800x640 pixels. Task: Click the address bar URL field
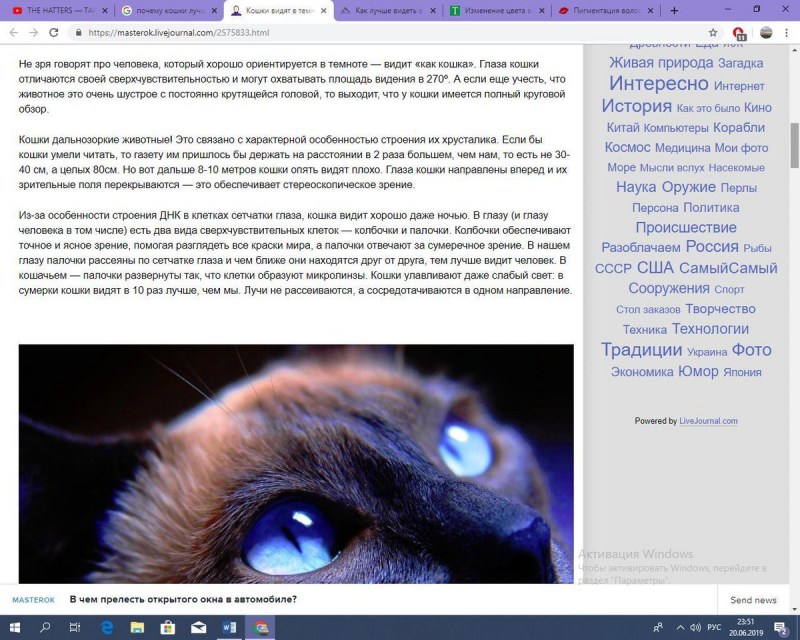tap(388, 33)
